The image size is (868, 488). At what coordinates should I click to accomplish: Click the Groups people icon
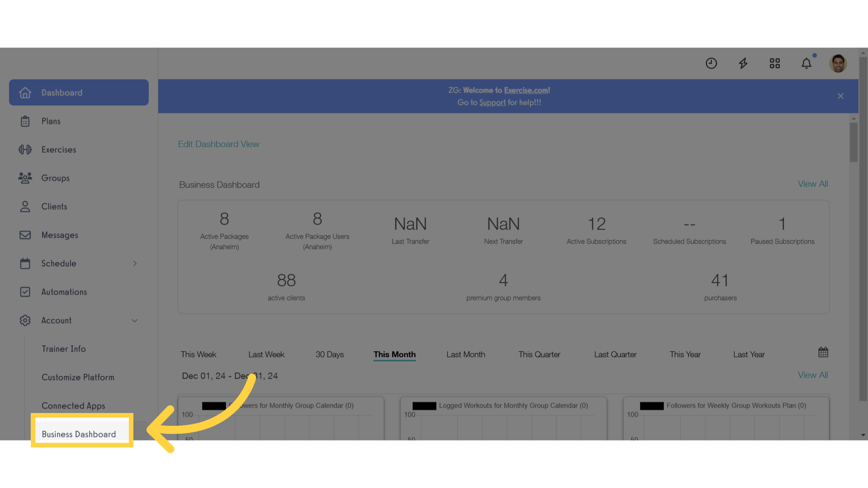tap(24, 178)
